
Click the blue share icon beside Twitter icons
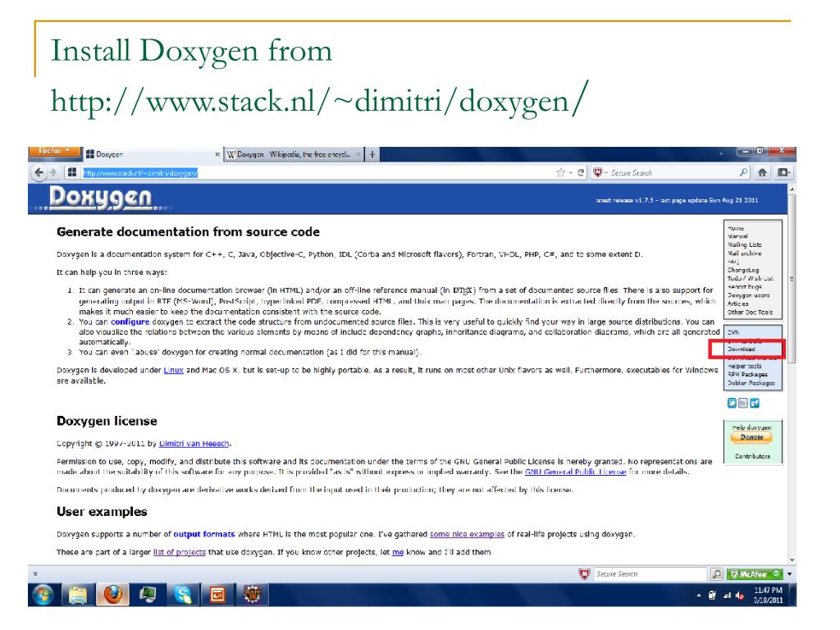755,403
